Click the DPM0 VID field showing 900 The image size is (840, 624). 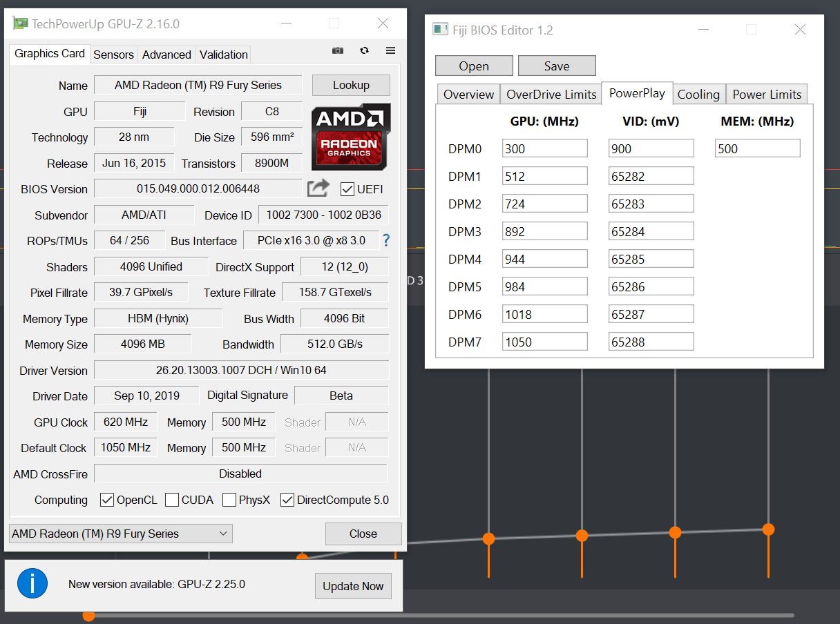tap(651, 148)
